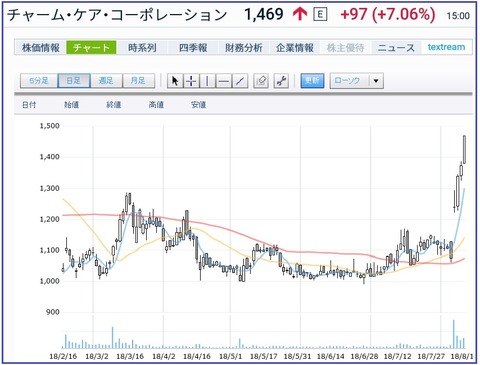The image size is (480, 365).
Task: Click the 18/6/14 date label
Action: (330, 356)
